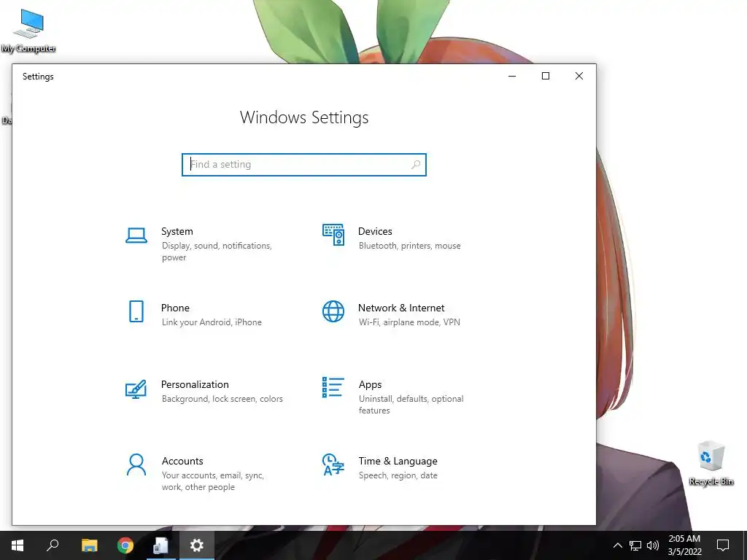747x560 pixels.
Task: Close the Settings window
Action: [x=578, y=76]
